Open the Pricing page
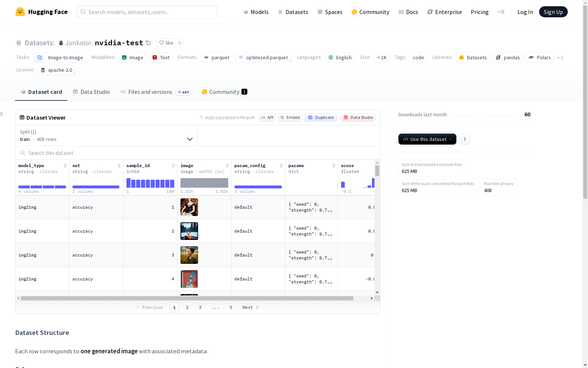Screen dimensions: 588x368 pos(480,12)
